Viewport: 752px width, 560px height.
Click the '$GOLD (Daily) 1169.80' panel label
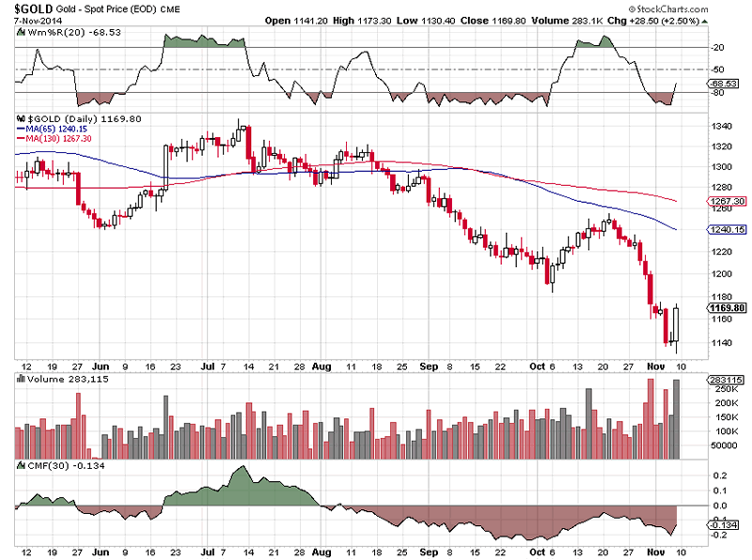click(x=85, y=118)
